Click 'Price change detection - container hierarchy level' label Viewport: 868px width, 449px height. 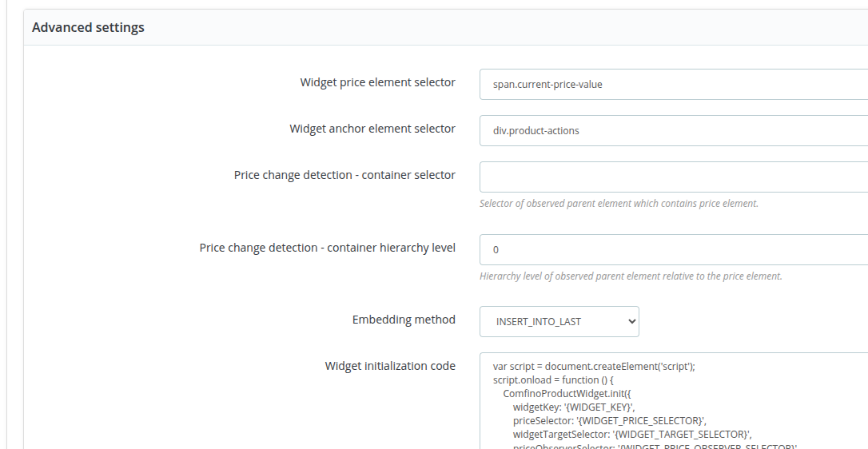click(x=327, y=248)
